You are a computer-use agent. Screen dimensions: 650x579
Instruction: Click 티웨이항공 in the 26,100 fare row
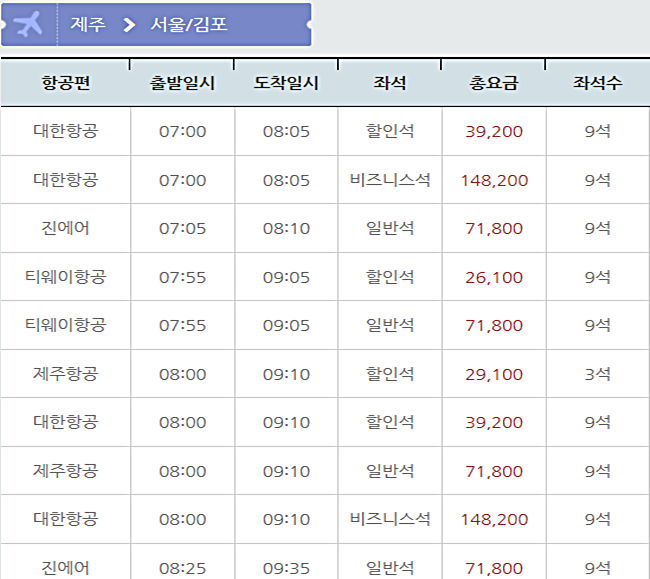click(x=65, y=277)
